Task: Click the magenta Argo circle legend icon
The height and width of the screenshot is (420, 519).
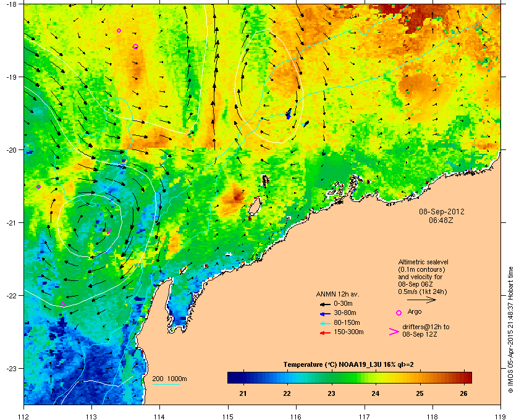Action: click(399, 313)
